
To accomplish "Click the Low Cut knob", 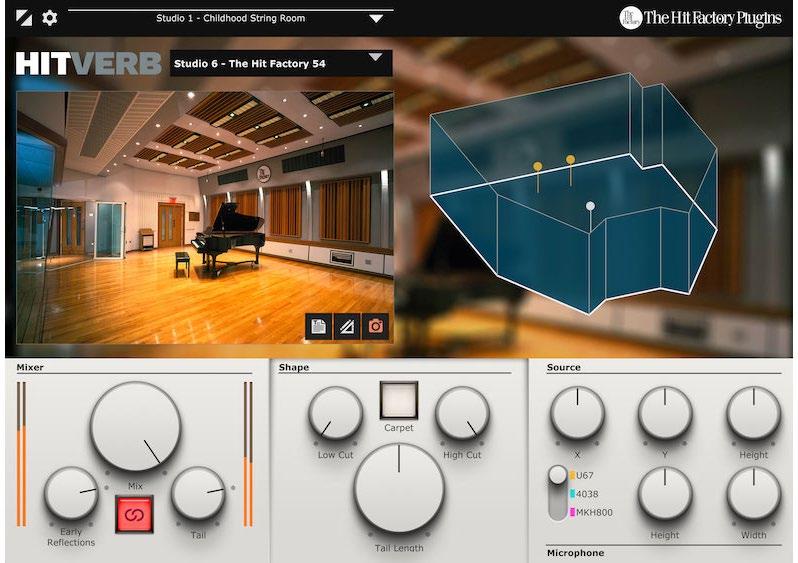I will [335, 414].
